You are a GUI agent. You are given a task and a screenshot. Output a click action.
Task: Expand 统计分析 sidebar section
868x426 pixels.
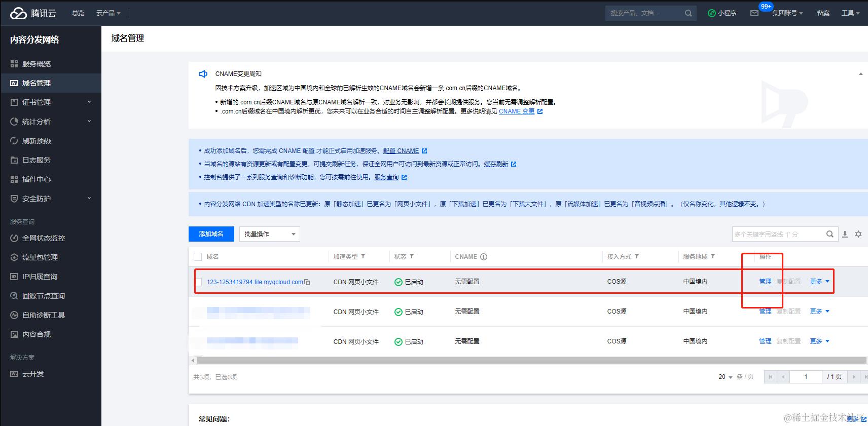[x=51, y=122]
